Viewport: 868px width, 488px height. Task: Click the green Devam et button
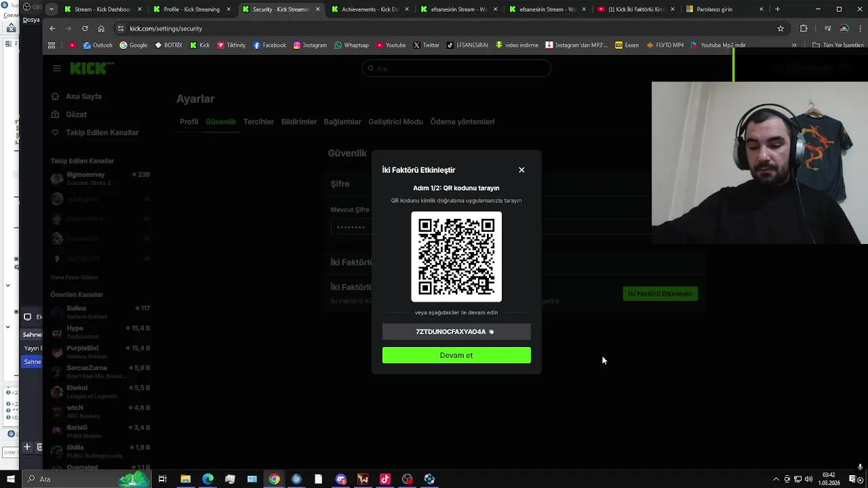click(x=456, y=355)
